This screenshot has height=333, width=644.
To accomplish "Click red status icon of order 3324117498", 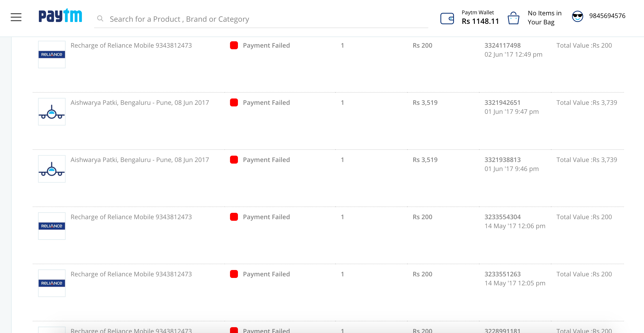I will [x=234, y=45].
